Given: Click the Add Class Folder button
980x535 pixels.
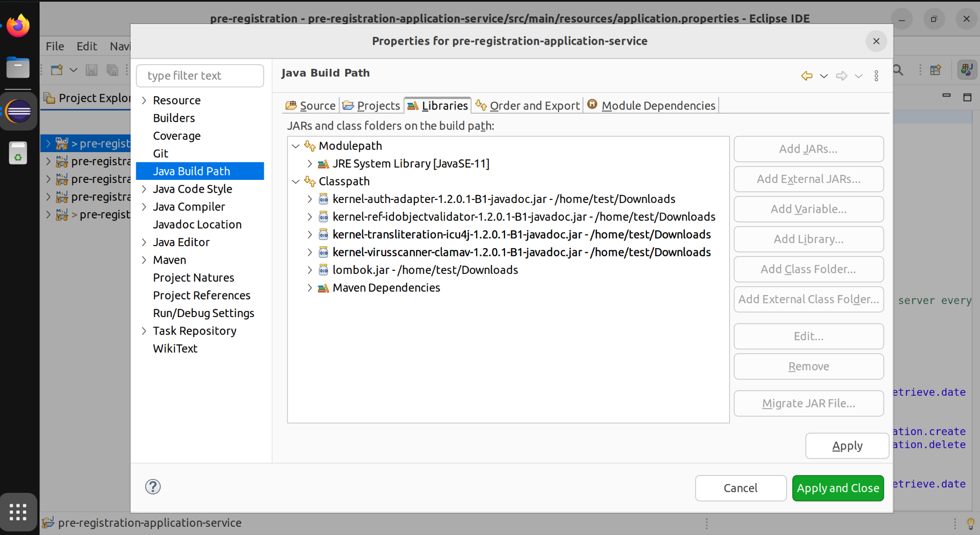Looking at the screenshot, I should 808,269.
